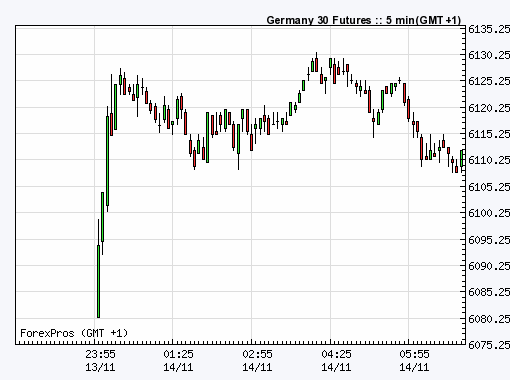Screen dimensions: 510x380
Task: Click the time label 05:55 14/11
Action: pyautogui.click(x=414, y=361)
